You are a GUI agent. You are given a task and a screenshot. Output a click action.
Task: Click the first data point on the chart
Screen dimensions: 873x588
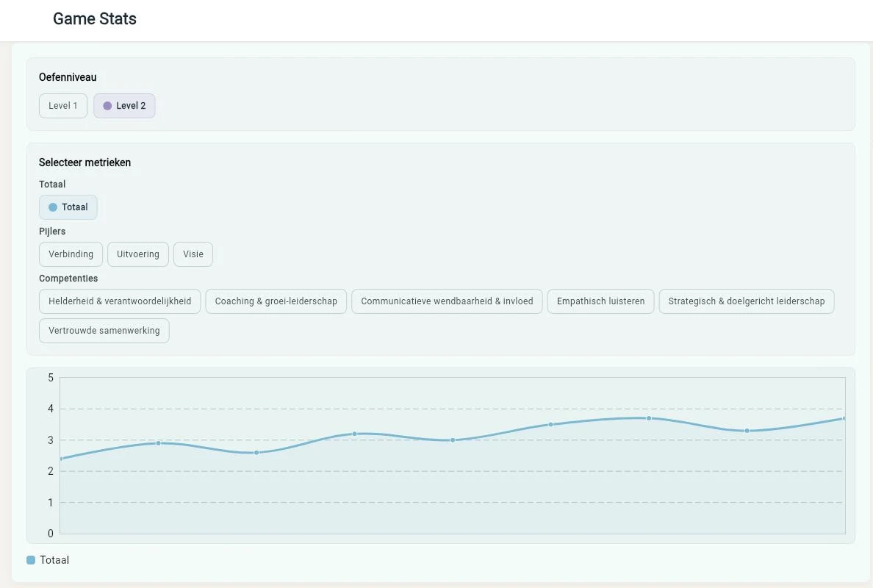61,459
